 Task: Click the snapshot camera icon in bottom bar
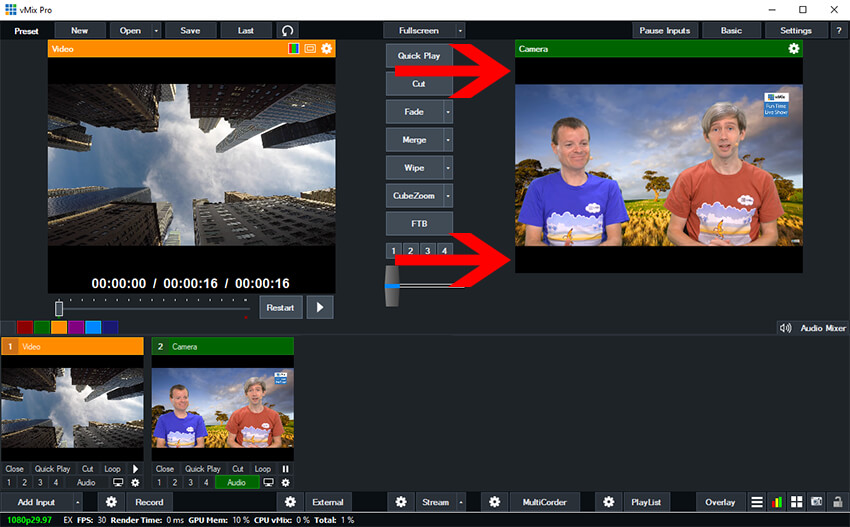(816, 502)
